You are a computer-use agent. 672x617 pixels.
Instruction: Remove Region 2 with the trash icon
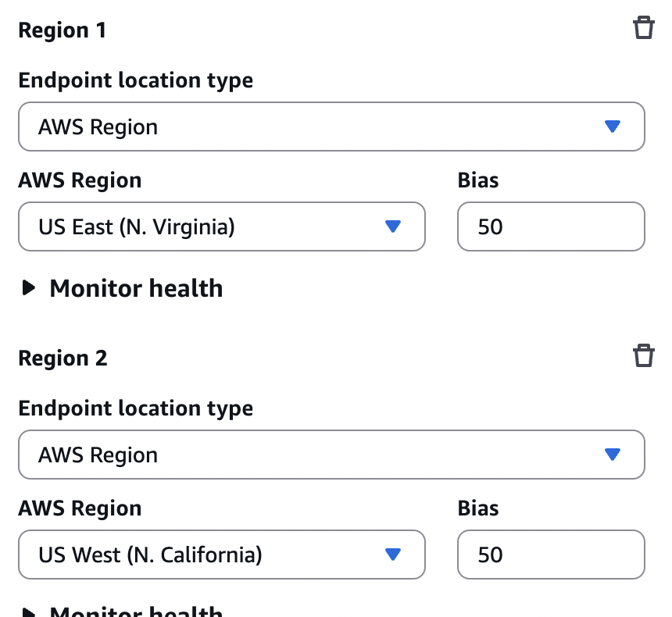click(643, 356)
